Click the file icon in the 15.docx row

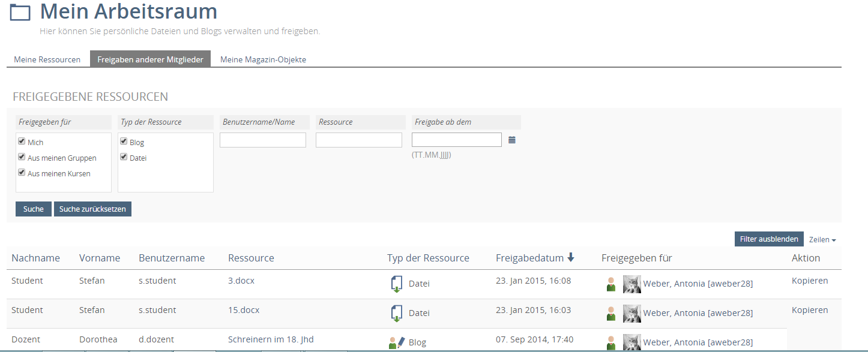[396, 313]
